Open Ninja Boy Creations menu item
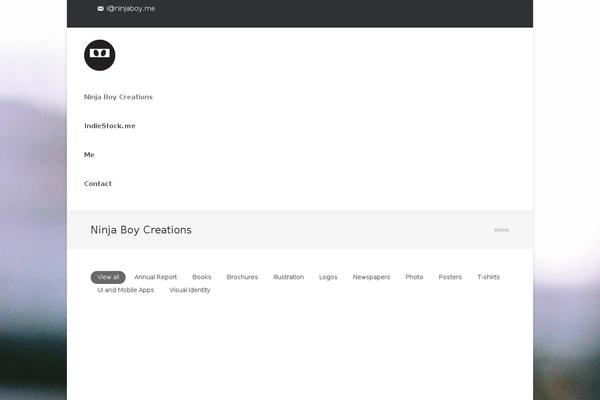The height and width of the screenshot is (400, 600). 118,97
